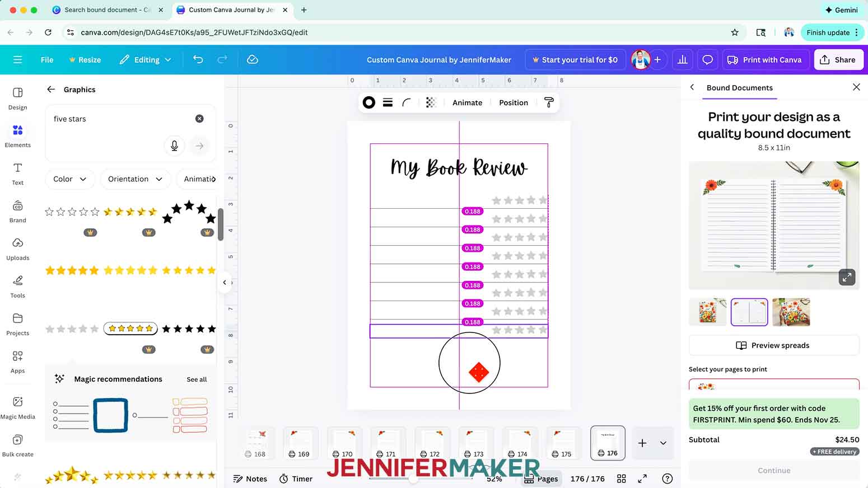Expand the Color filter dropdown
The width and height of the screenshot is (868, 488).
69,179
